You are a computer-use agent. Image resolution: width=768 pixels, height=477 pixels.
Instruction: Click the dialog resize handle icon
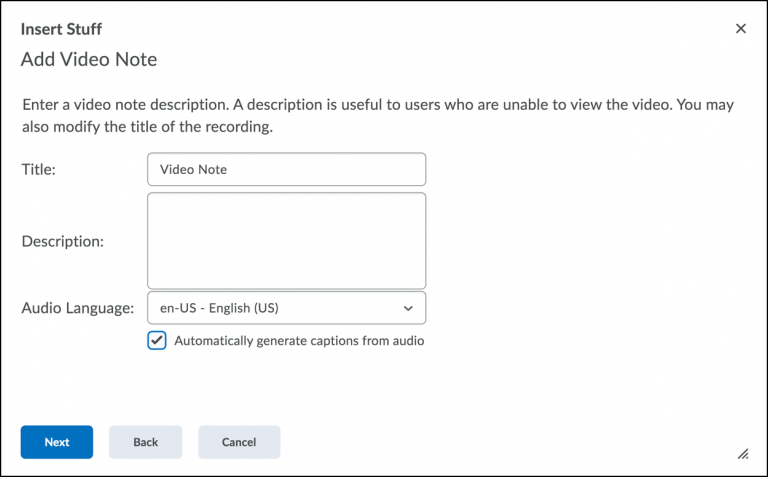(x=743, y=454)
